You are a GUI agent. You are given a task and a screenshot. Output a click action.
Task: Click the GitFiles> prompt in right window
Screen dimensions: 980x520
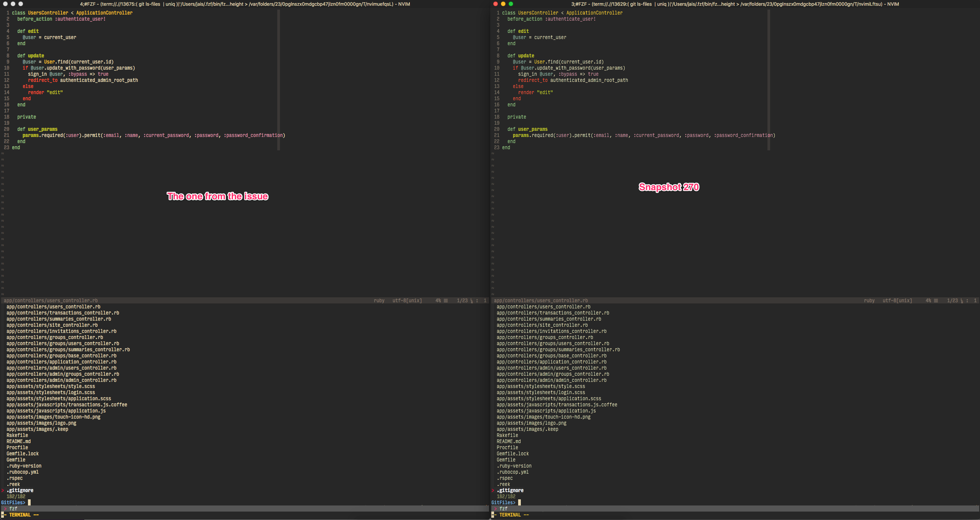click(504, 502)
